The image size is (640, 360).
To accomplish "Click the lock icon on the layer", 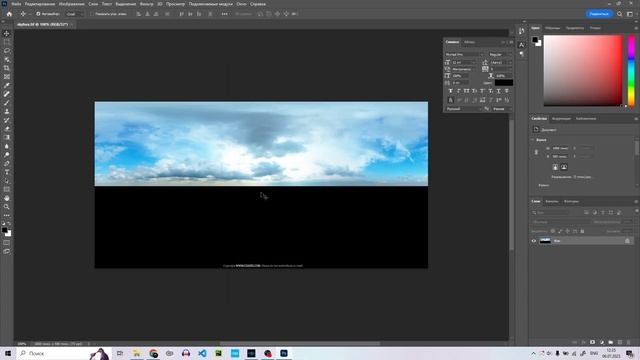I will 627,241.
